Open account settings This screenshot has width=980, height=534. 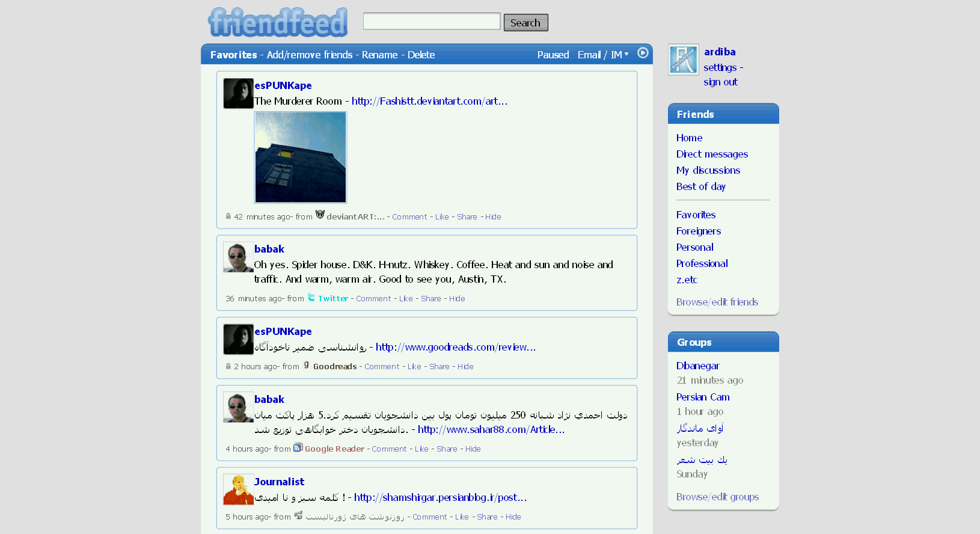tap(720, 67)
